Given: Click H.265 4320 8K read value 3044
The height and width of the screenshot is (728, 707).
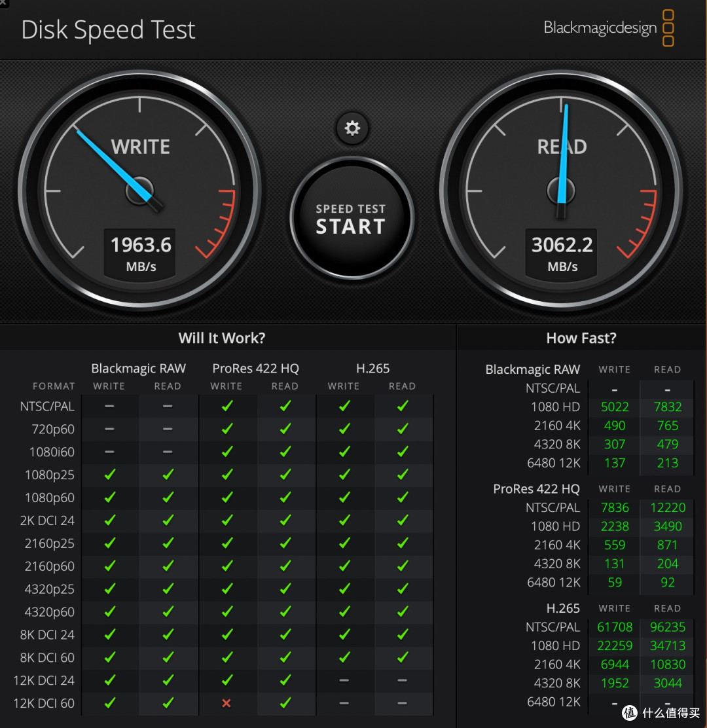Looking at the screenshot, I should (x=668, y=683).
